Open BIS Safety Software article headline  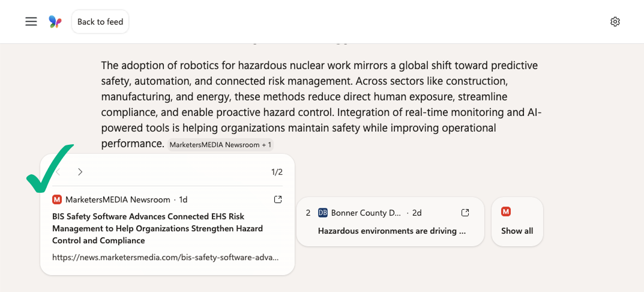click(157, 228)
